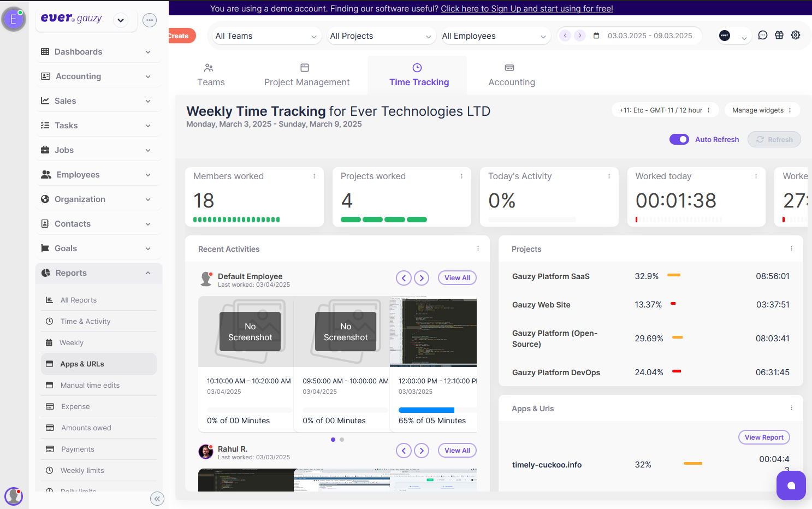Click Default Employee avatar icon

click(x=206, y=279)
